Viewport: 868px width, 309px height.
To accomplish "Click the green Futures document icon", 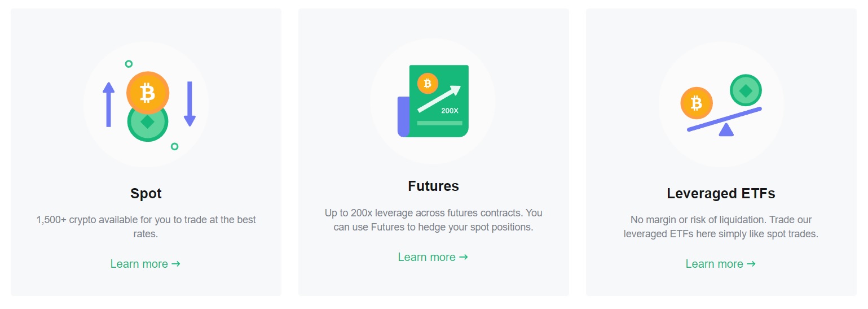I will pyautogui.click(x=433, y=101).
